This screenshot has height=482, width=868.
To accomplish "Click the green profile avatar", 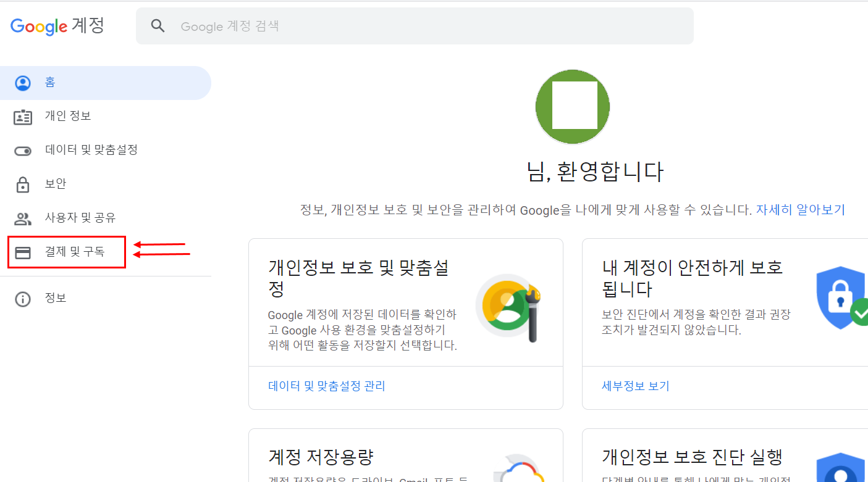I will [573, 107].
